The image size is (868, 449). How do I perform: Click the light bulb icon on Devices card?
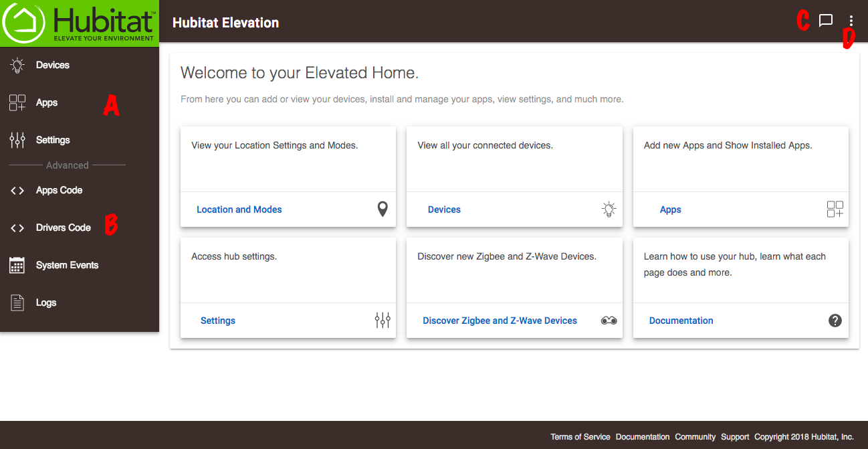pyautogui.click(x=609, y=209)
